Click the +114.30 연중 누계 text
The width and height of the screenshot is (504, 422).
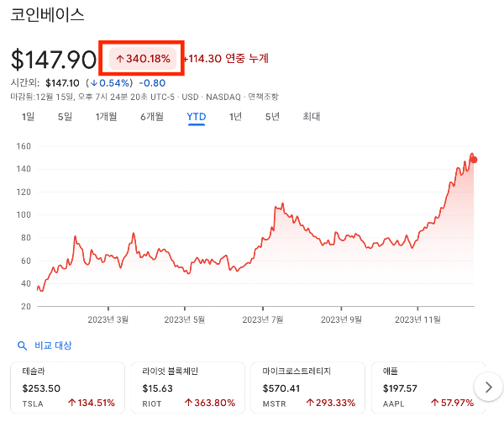coord(226,59)
